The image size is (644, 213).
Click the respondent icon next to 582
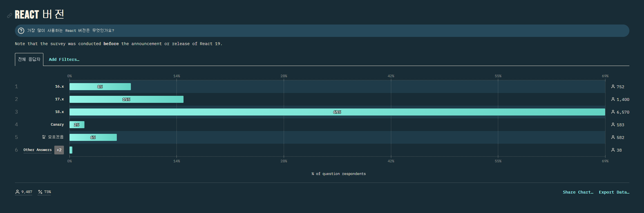click(x=613, y=137)
